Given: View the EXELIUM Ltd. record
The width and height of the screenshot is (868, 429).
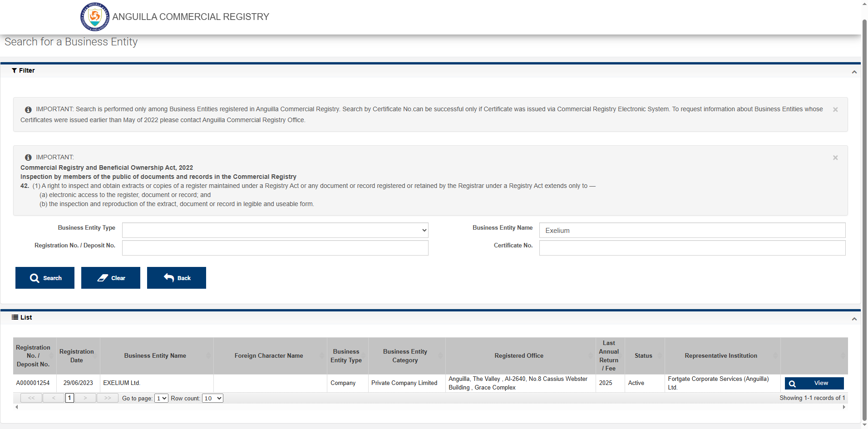Looking at the screenshot, I should (x=814, y=383).
